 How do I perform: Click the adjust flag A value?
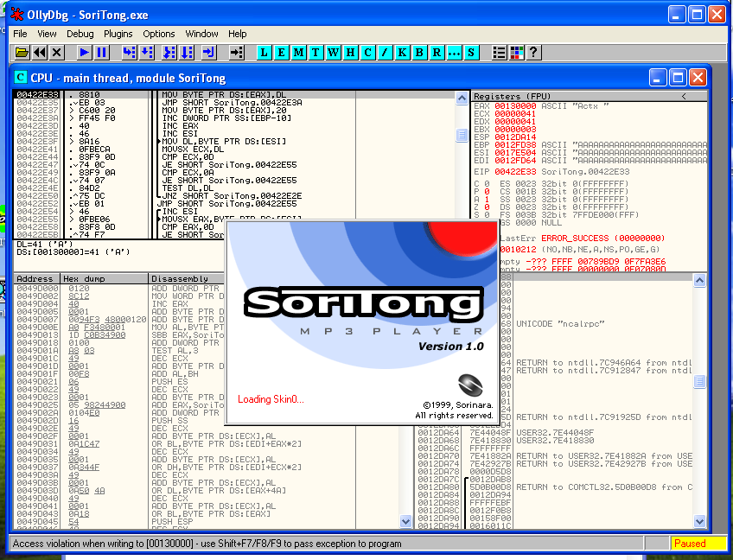487,200
